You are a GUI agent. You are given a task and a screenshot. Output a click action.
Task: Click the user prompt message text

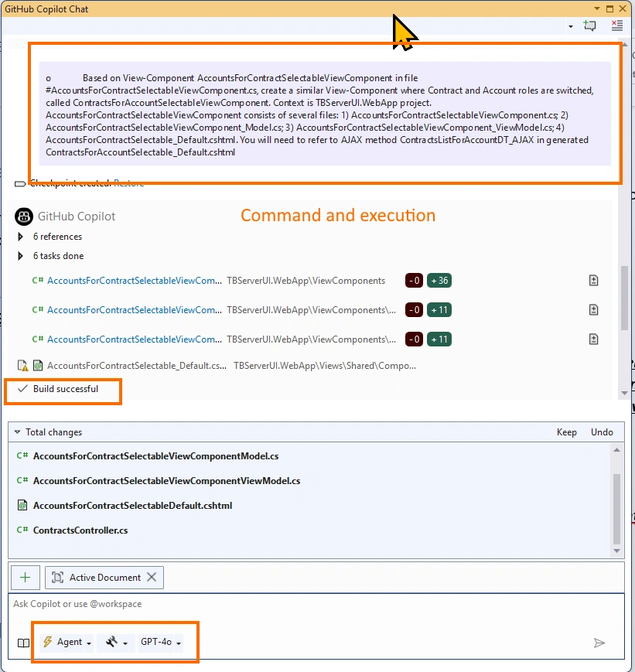point(325,115)
